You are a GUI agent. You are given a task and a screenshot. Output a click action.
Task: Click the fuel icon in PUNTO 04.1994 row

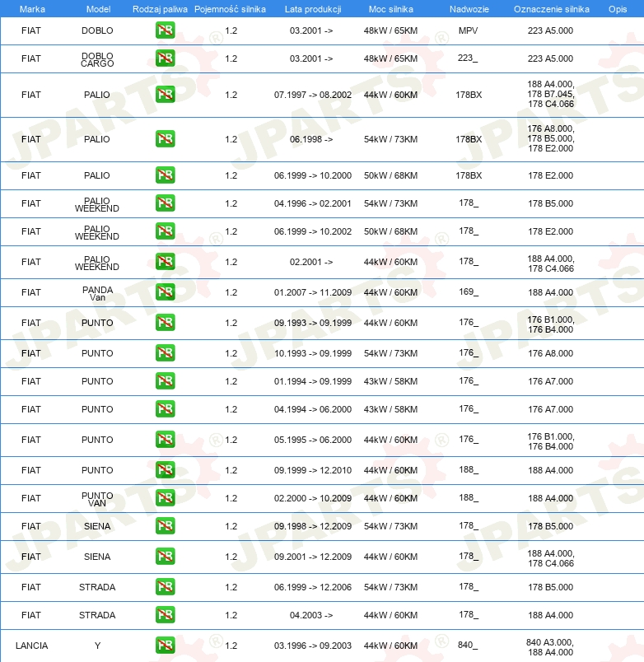165,408
